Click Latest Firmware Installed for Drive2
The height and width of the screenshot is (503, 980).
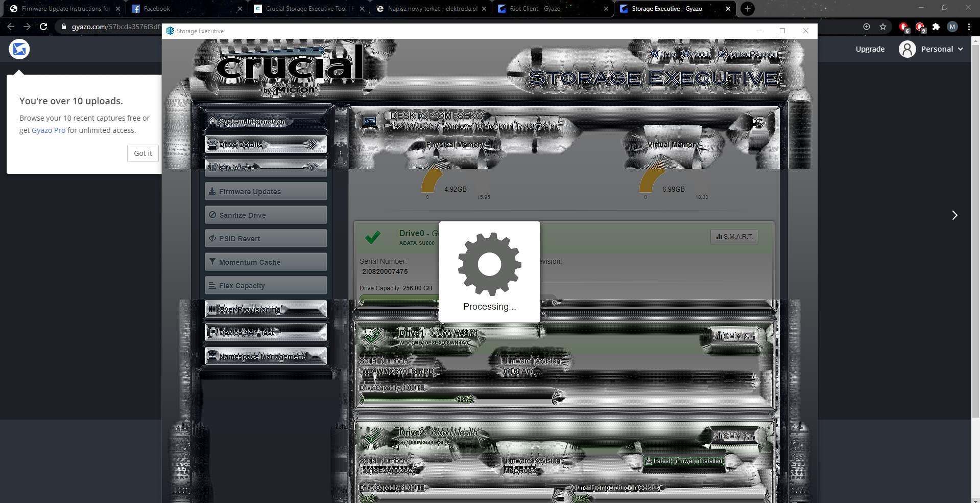point(684,461)
